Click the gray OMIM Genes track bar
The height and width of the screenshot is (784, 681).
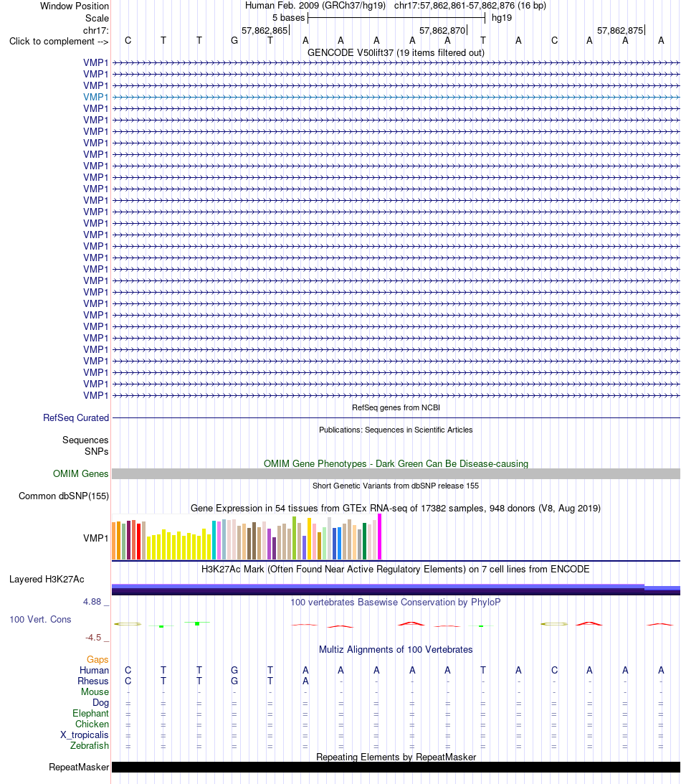tap(396, 474)
